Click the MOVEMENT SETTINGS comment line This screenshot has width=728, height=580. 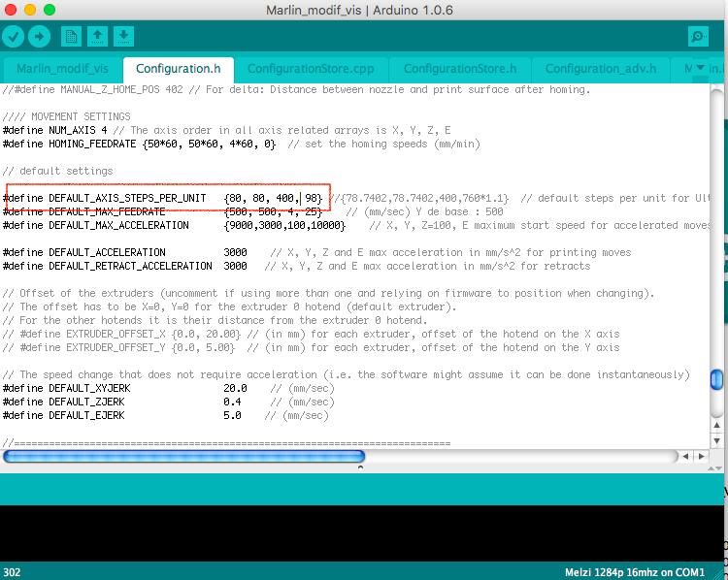pos(67,116)
